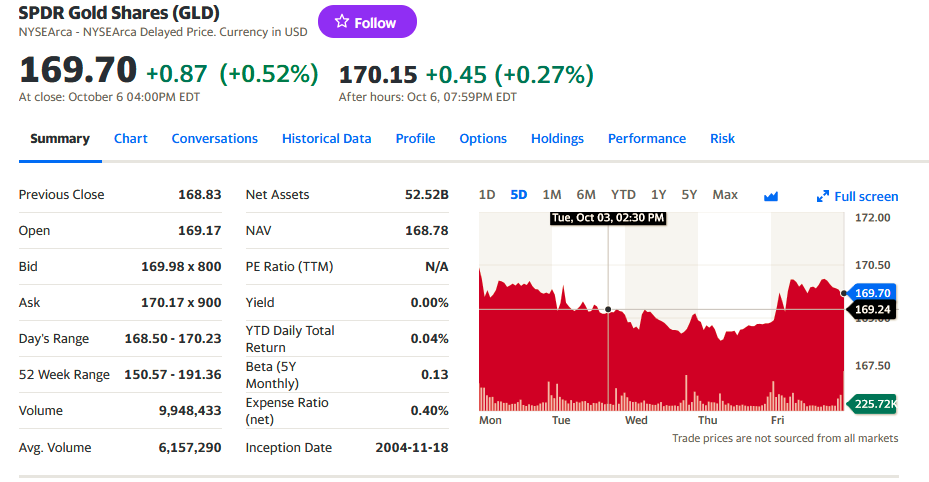929x482 pixels.
Task: Click the Volume value 9,948,433
Action: 190,411
